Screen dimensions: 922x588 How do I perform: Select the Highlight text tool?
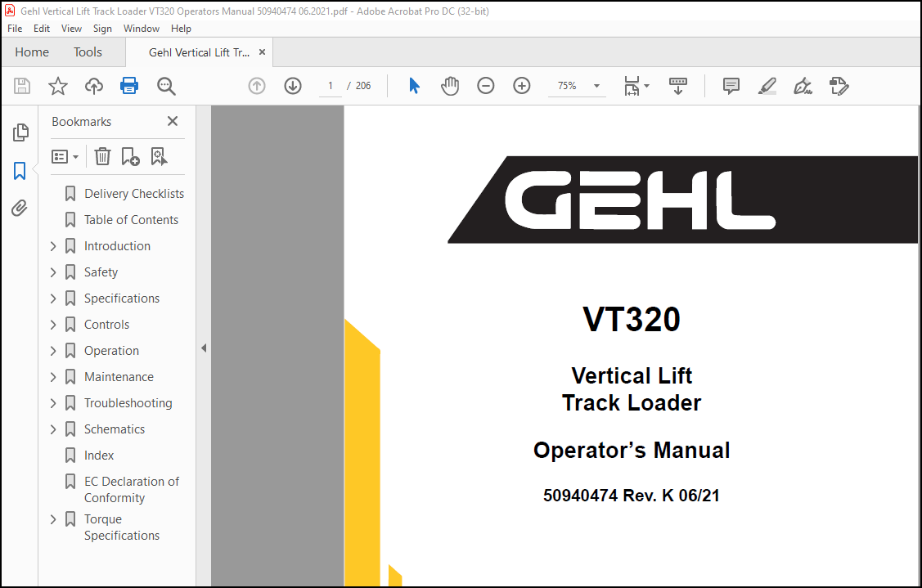point(767,86)
